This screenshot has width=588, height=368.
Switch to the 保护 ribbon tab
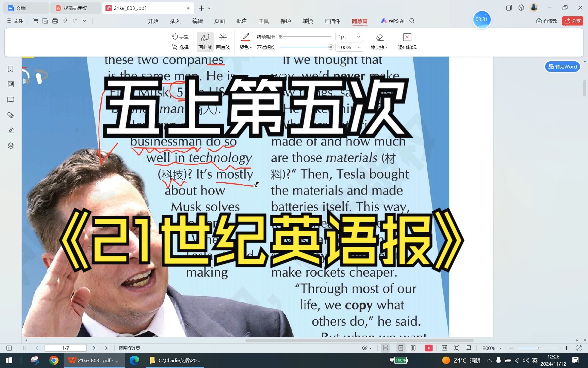tap(285, 21)
